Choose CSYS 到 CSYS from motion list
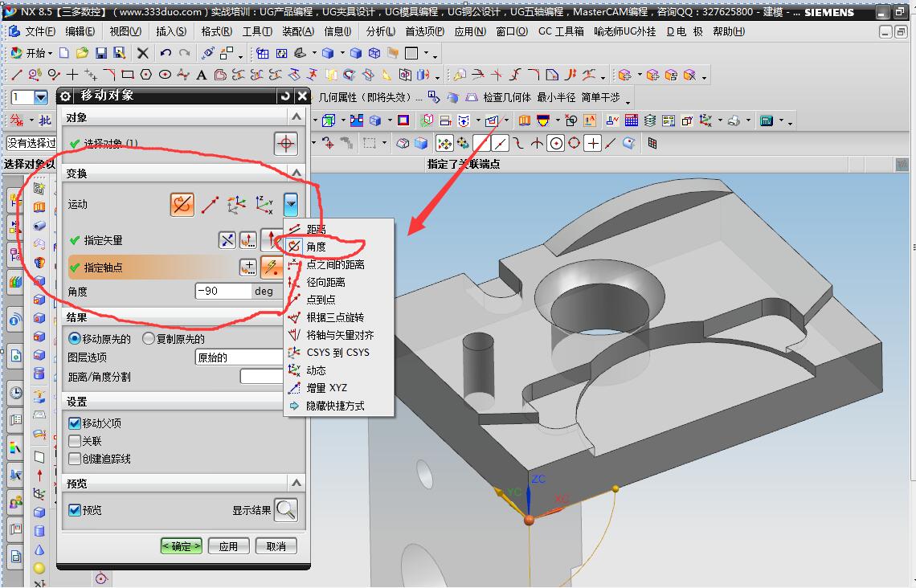 tap(337, 353)
